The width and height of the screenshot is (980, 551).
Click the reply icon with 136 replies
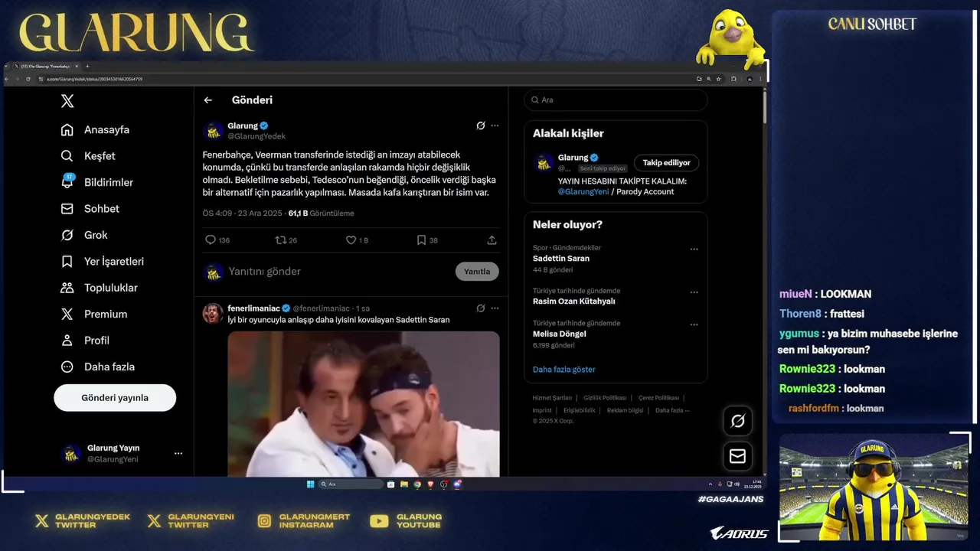click(211, 240)
